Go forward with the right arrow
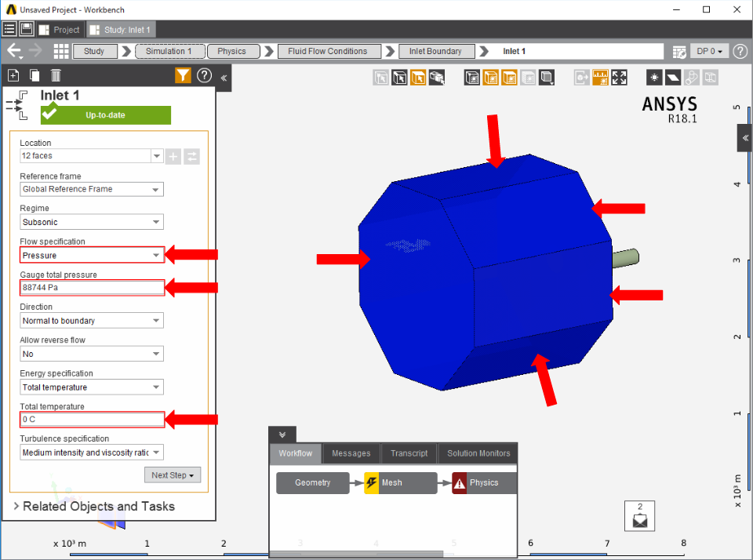 click(x=35, y=50)
